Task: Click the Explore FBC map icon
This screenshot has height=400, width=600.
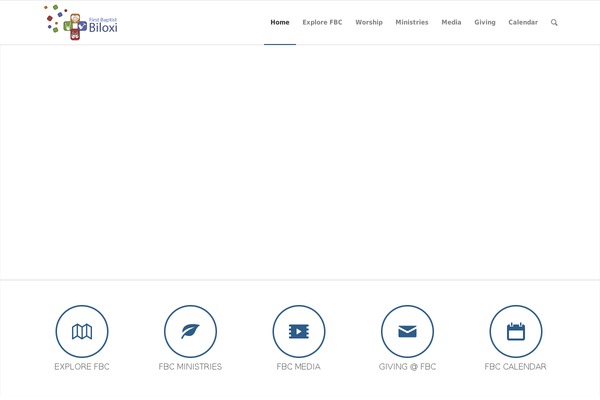Action: tap(82, 331)
